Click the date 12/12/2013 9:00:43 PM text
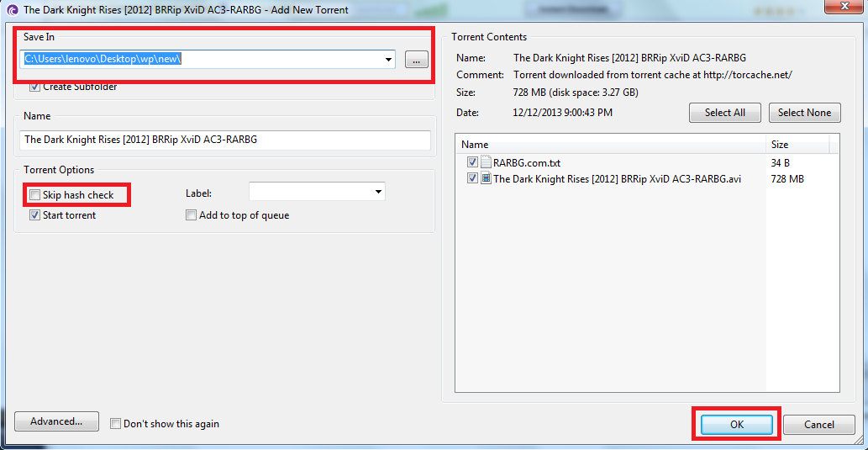The height and width of the screenshot is (450, 868). pos(563,113)
